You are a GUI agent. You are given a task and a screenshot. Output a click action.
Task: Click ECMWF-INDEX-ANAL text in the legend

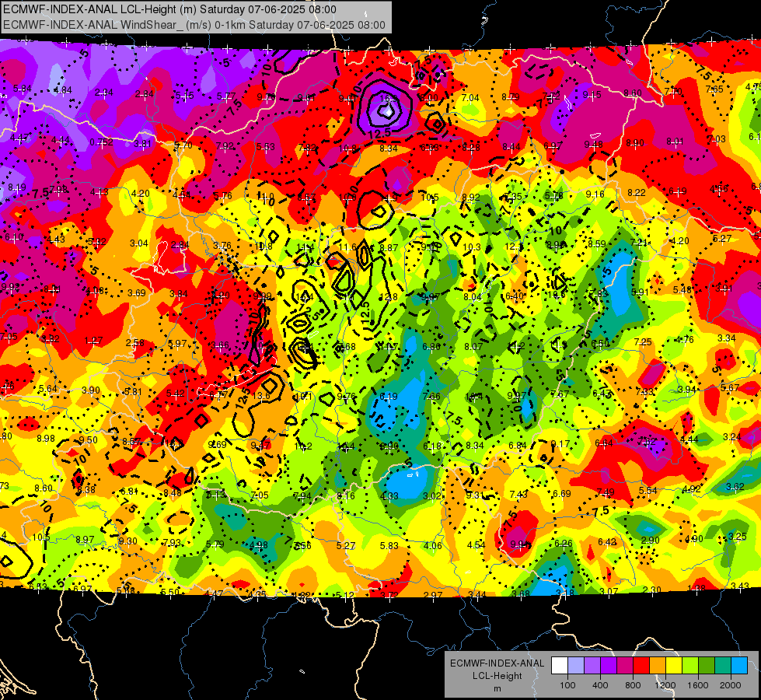click(x=497, y=663)
